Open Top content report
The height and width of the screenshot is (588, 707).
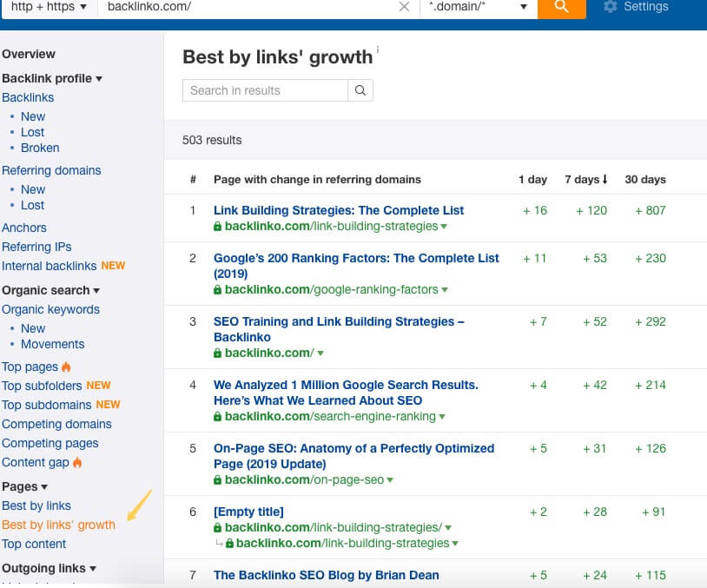click(x=34, y=544)
